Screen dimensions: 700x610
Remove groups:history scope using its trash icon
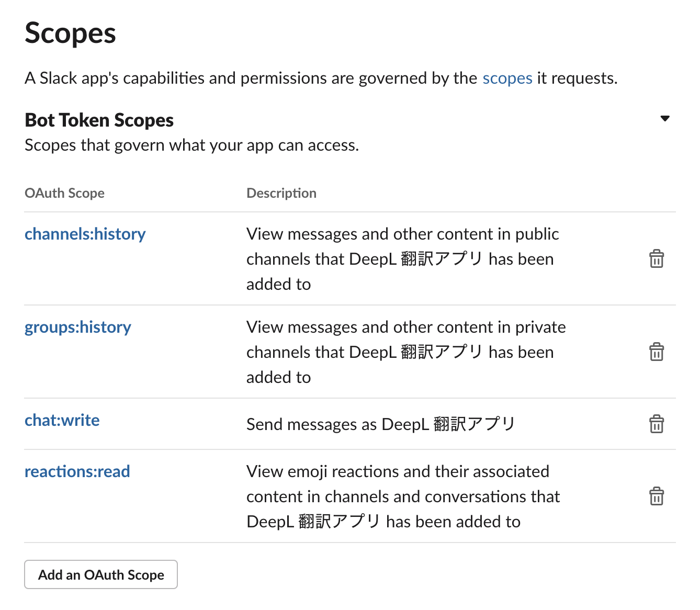coord(657,352)
